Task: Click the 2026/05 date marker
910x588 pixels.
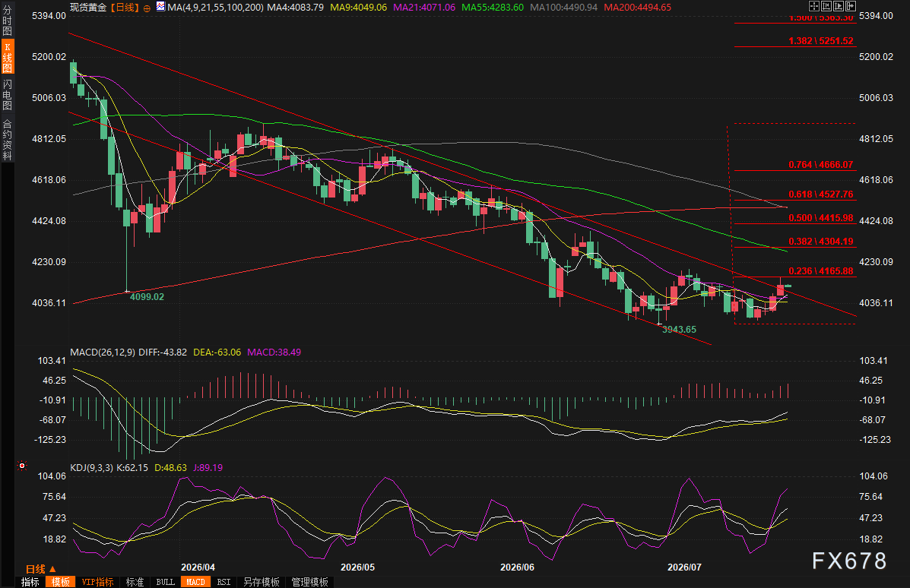Action: point(357,567)
